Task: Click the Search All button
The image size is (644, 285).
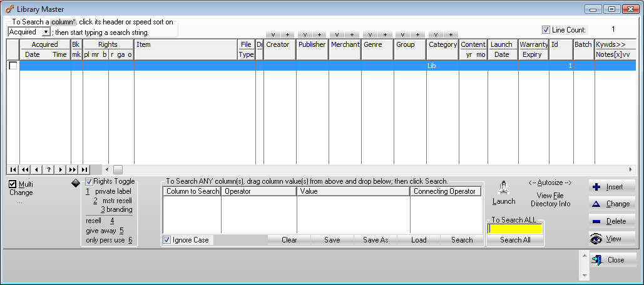Action: pyautogui.click(x=515, y=240)
